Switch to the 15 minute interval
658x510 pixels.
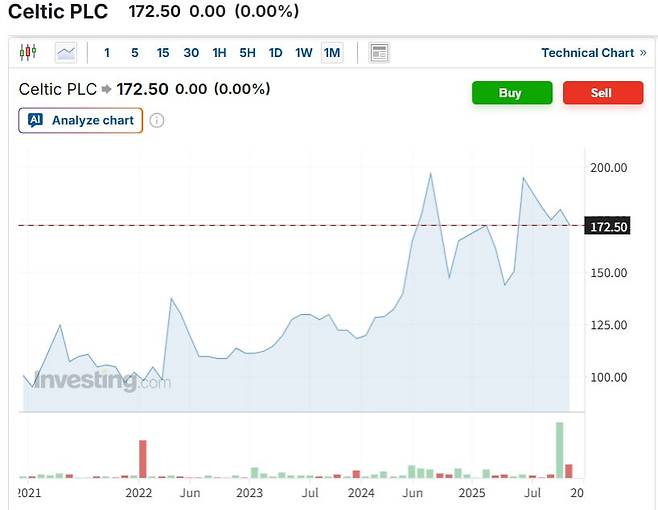click(x=163, y=53)
